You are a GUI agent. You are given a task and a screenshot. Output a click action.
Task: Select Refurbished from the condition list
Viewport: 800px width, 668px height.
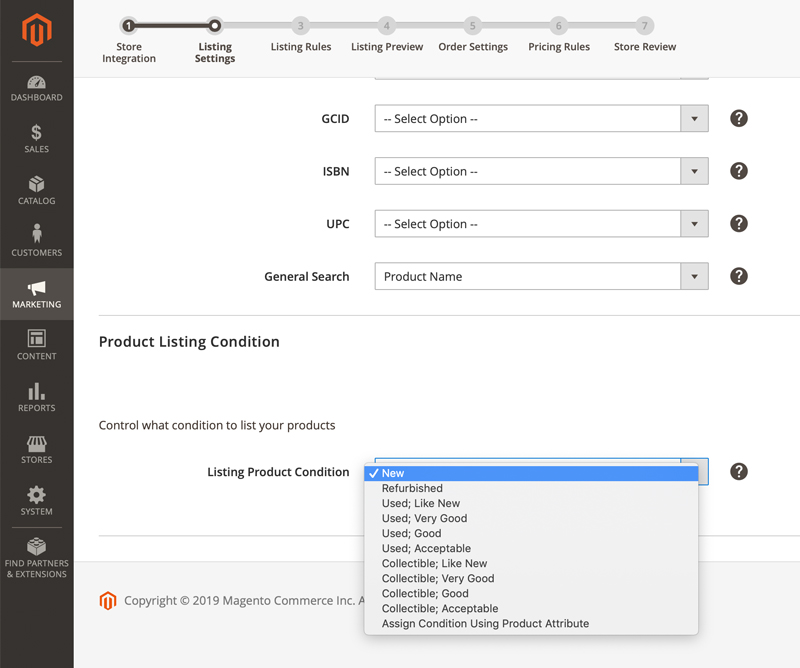pyautogui.click(x=412, y=488)
